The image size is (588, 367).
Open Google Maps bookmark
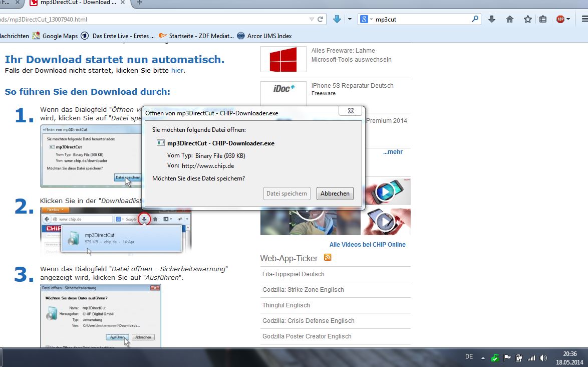tap(55, 36)
